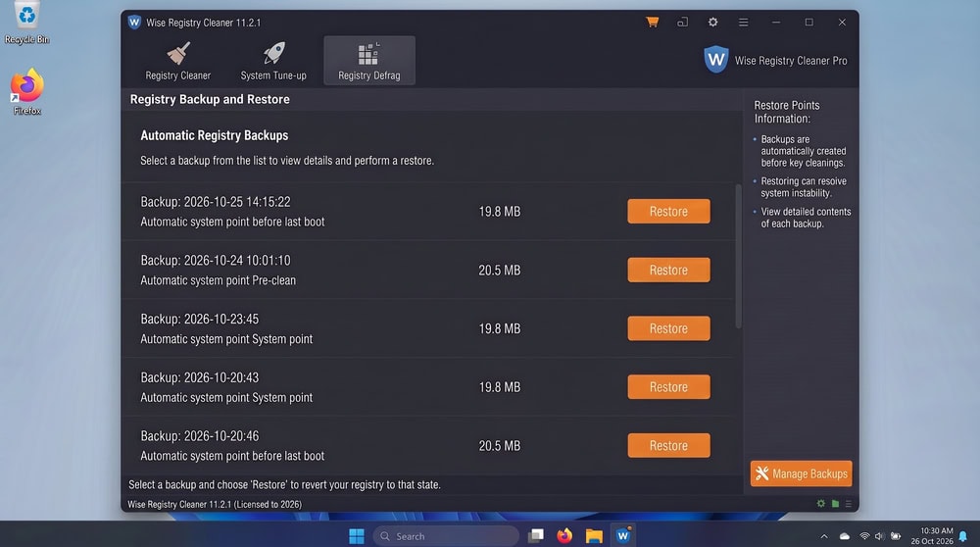The width and height of the screenshot is (980, 547).
Task: Open the Windows Start button
Action: (357, 536)
